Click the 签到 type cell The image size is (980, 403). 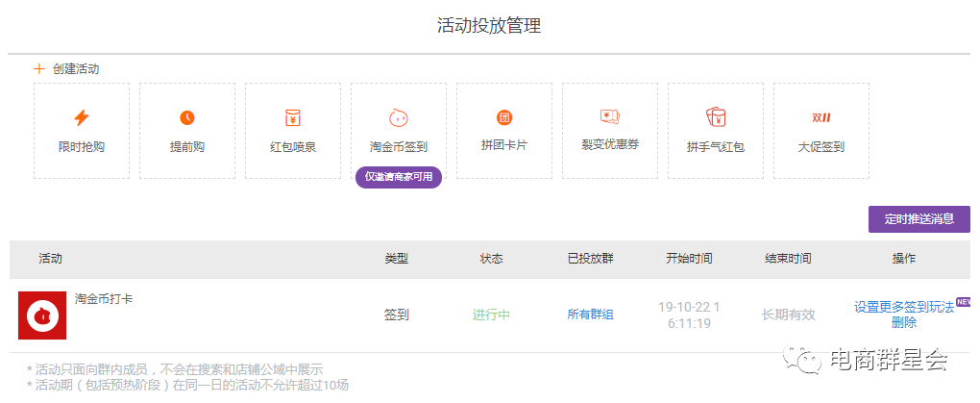tap(396, 315)
